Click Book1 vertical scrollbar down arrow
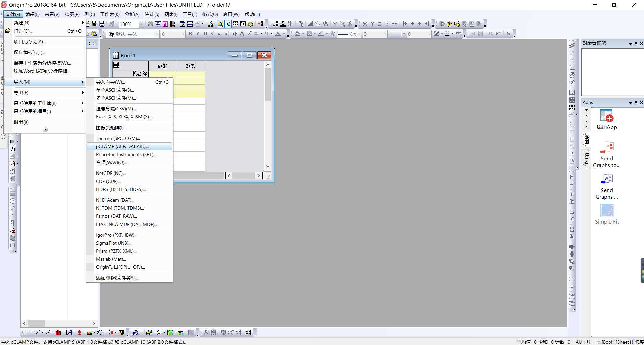 268,166
